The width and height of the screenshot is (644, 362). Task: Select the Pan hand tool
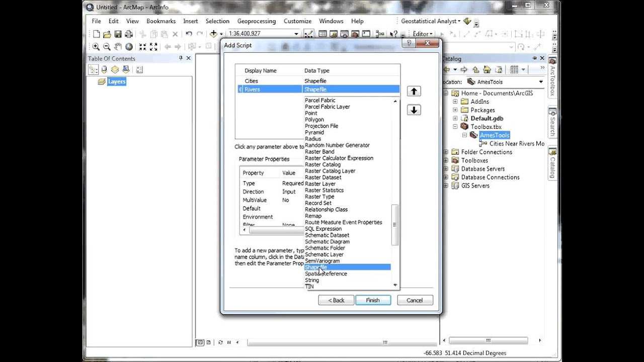point(118,47)
